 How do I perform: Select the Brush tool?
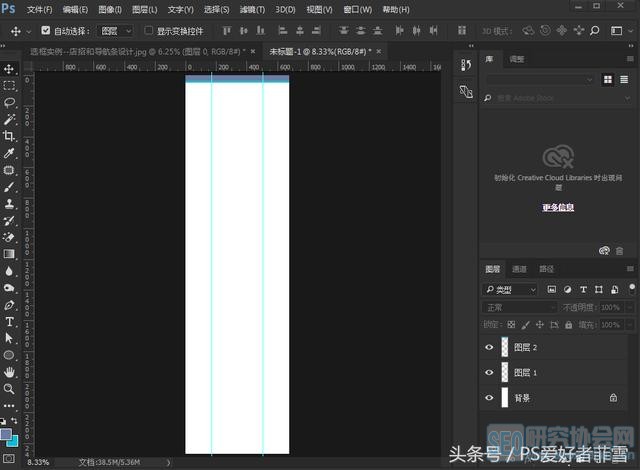click(9, 187)
